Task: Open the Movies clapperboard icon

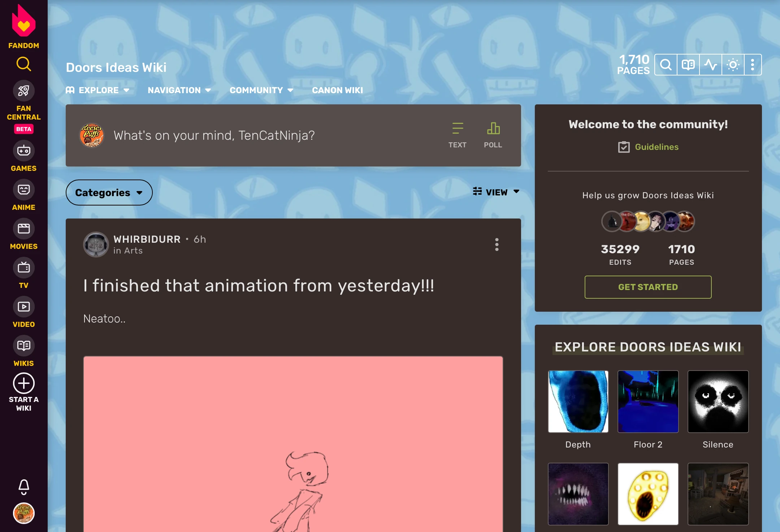Action: pos(24,229)
